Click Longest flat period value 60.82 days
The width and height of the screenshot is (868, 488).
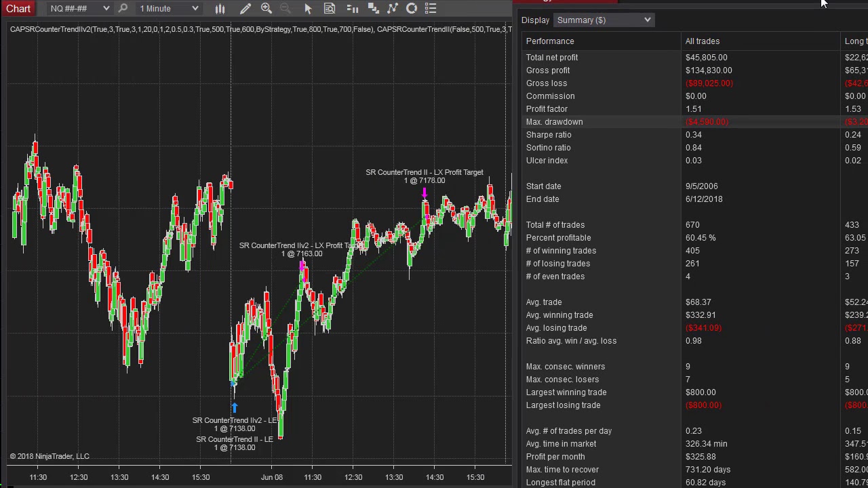[705, 483]
